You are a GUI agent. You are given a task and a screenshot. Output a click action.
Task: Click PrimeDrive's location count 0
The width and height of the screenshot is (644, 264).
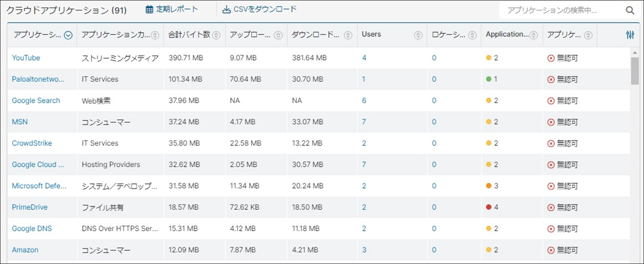[x=434, y=207]
